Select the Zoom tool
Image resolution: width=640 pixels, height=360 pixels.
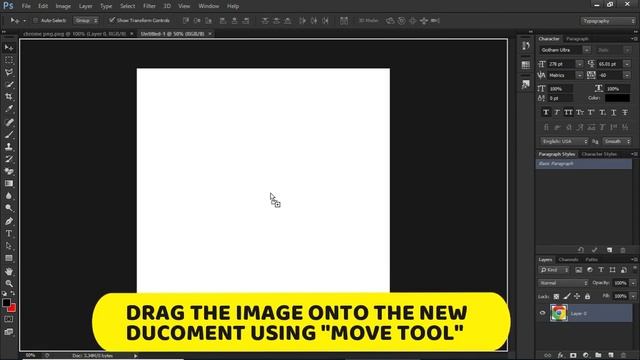[x=9, y=283]
